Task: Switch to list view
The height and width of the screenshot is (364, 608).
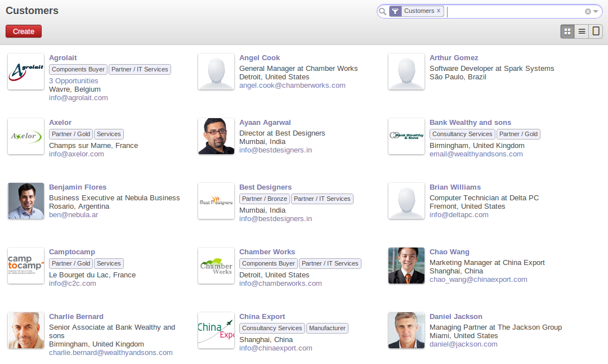Action: (x=582, y=32)
